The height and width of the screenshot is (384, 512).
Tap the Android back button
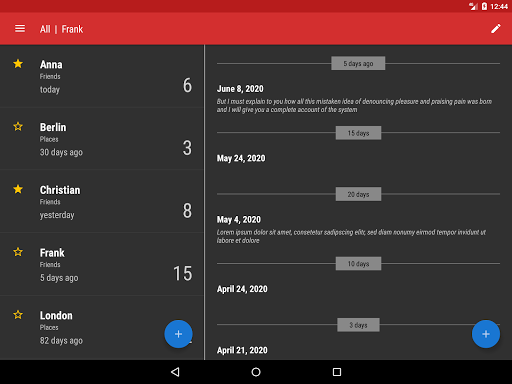175,372
